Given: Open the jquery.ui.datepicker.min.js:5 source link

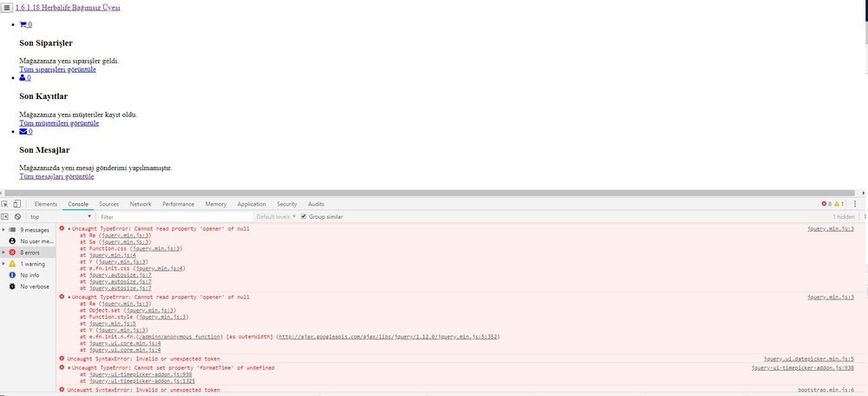Looking at the screenshot, I should coord(809,359).
